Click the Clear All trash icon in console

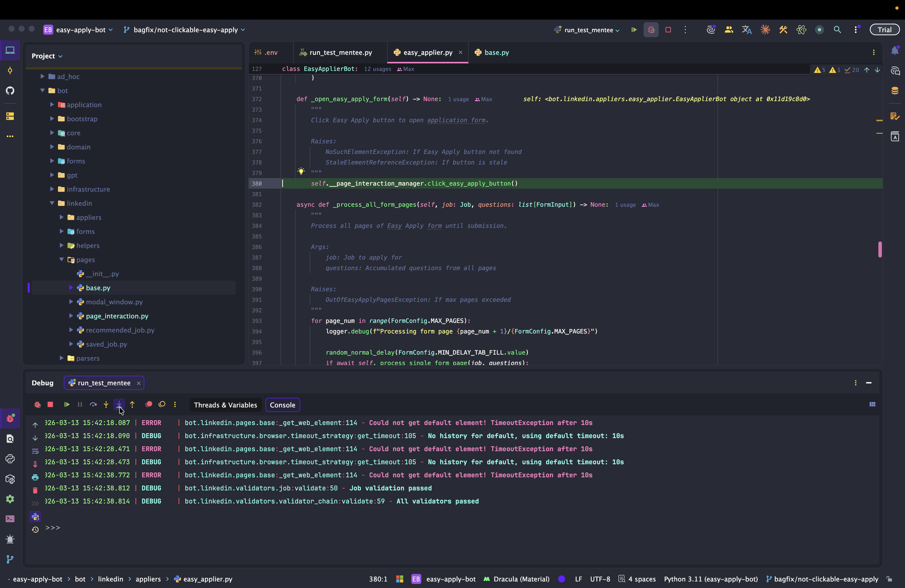[35, 490]
